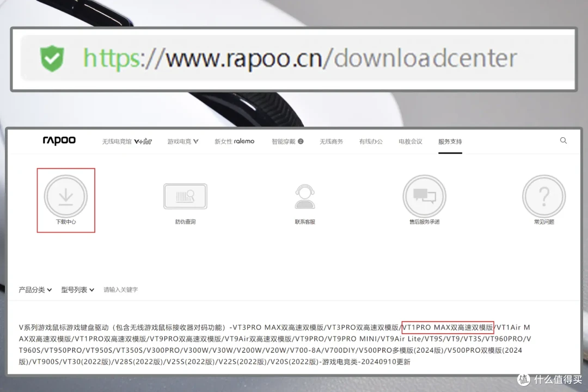The image size is (588, 392).
Task: Open the 电教会议 menu
Action: pos(411,142)
